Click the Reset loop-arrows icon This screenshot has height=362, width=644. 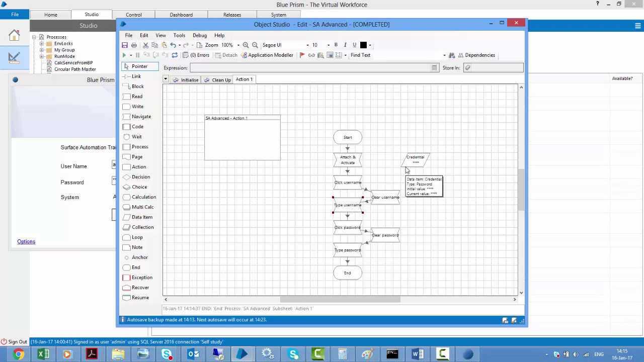[175, 55]
